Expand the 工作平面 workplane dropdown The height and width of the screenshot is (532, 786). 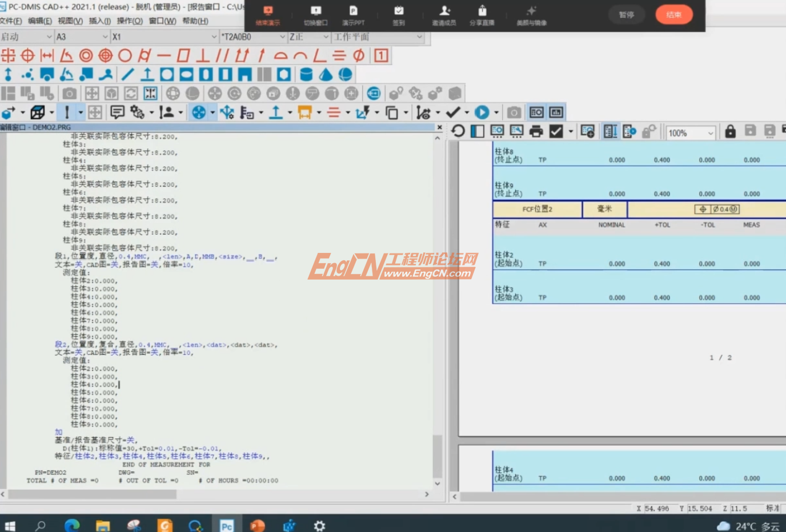coord(419,37)
